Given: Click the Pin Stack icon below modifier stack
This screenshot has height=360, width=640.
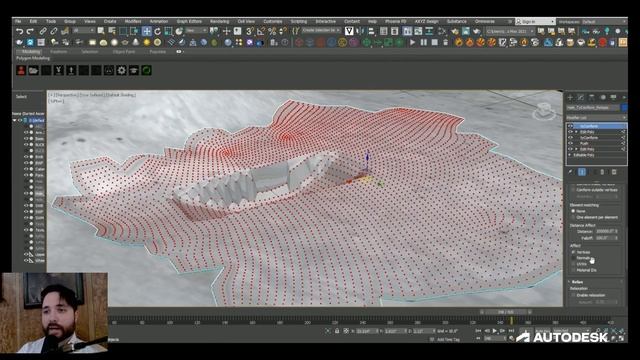Looking at the screenshot, I should (570, 172).
